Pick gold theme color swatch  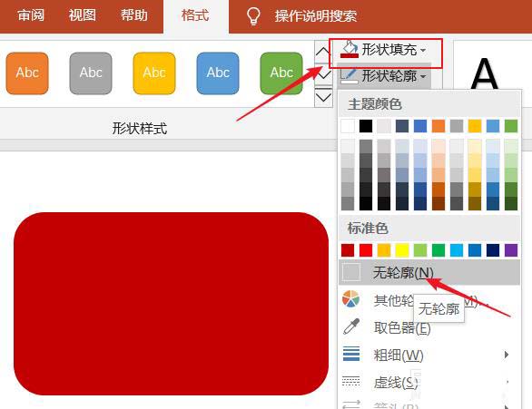pyautogui.click(x=475, y=126)
